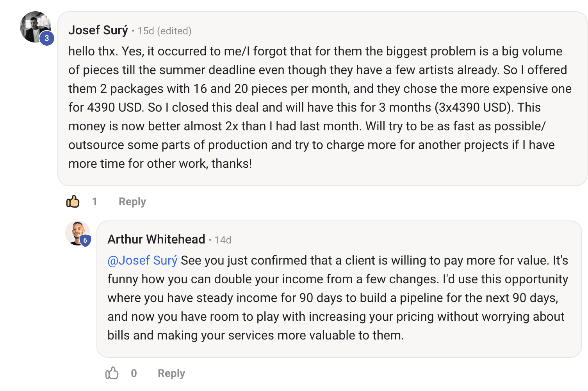Image resolution: width=588 pixels, height=391 pixels.
Task: Click the 15d timestamp on Josef's comment
Action: click(x=146, y=31)
